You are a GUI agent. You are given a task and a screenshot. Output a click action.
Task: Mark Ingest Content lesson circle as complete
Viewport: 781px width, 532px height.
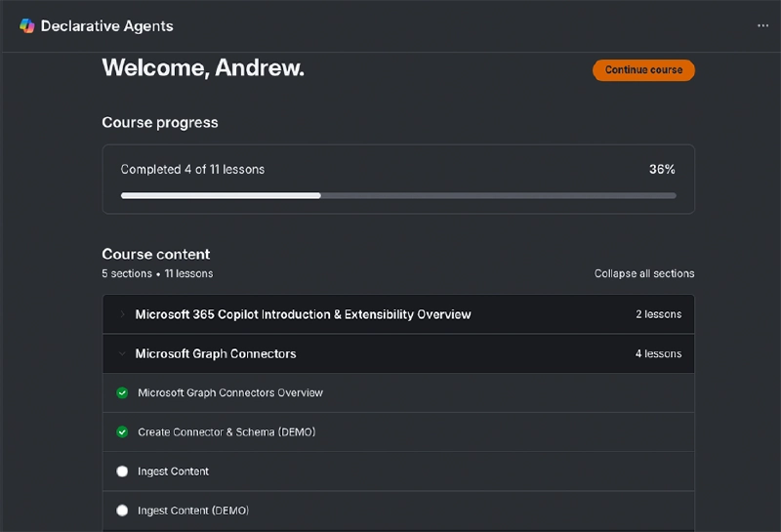122,471
